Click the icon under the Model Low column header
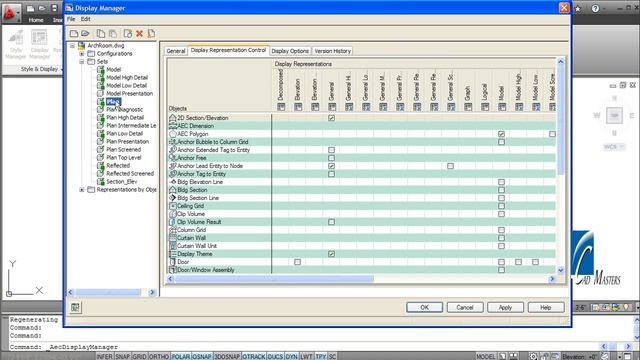The image size is (640, 360). [x=536, y=107]
